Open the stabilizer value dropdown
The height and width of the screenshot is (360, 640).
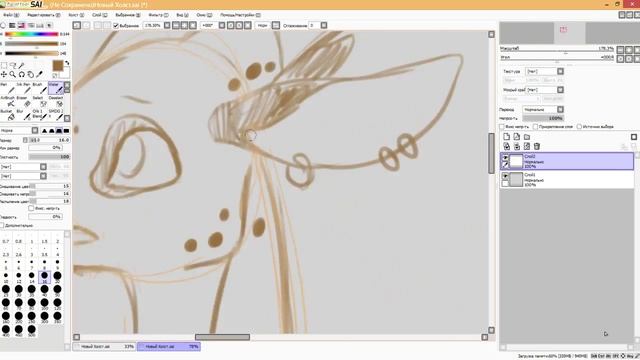[x=324, y=25]
